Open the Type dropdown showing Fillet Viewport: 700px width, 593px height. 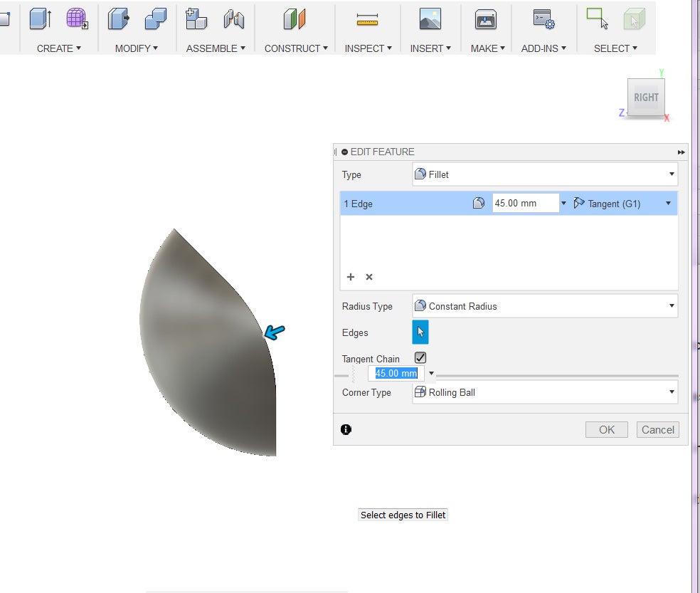[x=545, y=174]
